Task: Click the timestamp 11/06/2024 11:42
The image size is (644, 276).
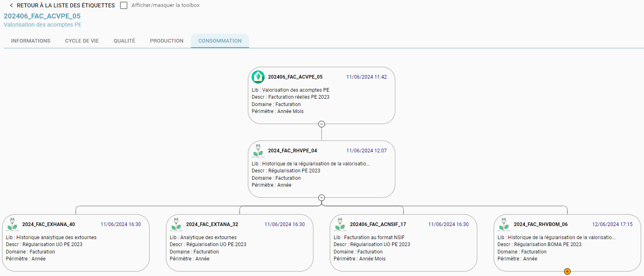Action: click(x=367, y=77)
